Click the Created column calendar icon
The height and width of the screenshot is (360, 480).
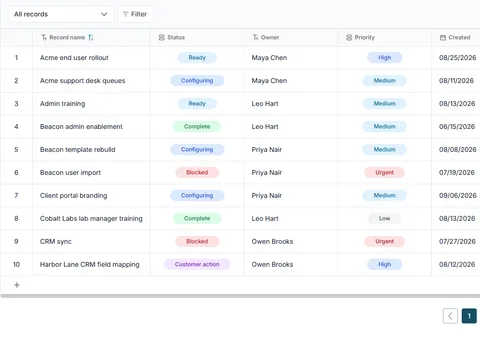[443, 37]
